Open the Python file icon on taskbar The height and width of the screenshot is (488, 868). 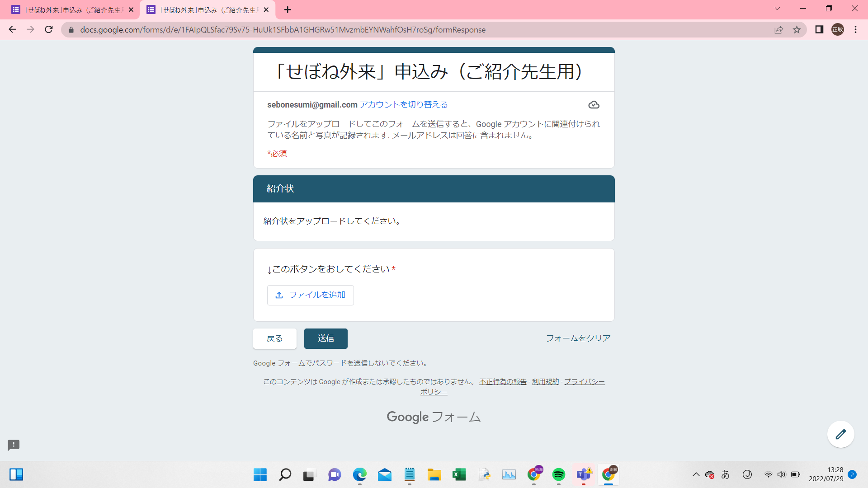484,474
